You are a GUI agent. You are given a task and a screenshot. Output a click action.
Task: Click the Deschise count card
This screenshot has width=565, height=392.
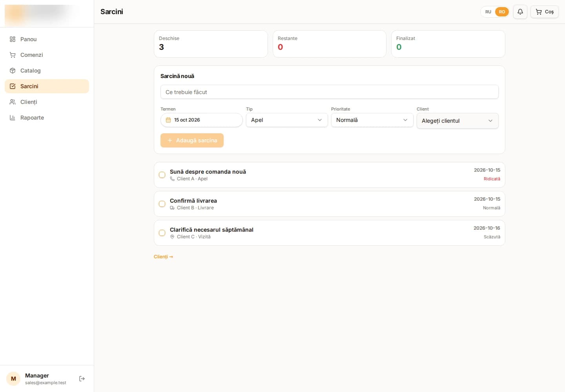tap(211, 44)
